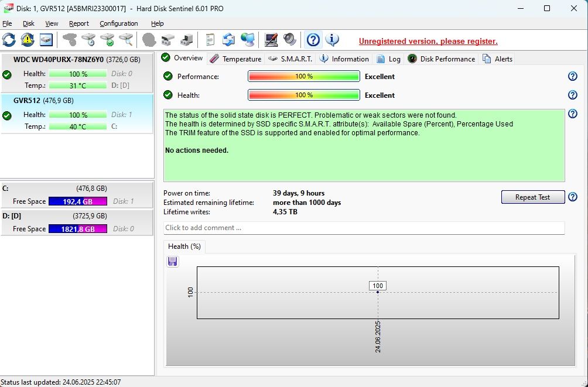Open the Configuration menu

[x=119, y=23]
